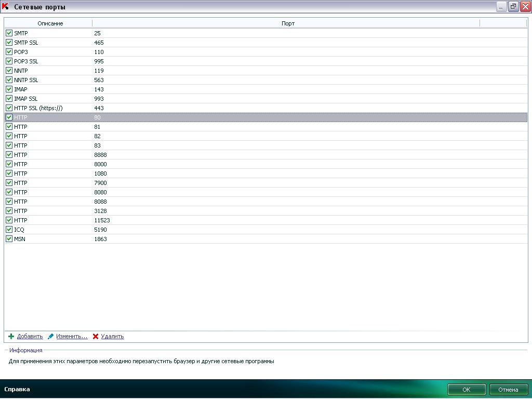Screen dimensions: 532x399
Task: Toggle the POP3 SSL checkbox
Action: 9,61
